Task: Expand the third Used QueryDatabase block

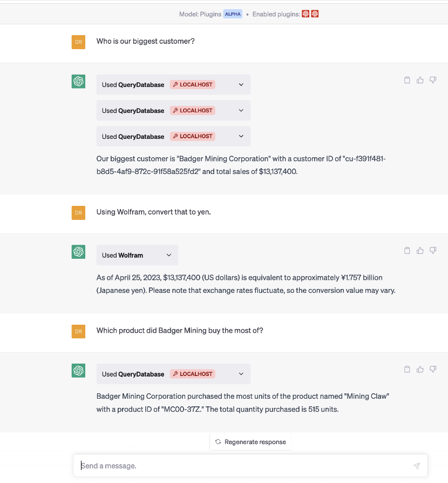Action: 241,137
